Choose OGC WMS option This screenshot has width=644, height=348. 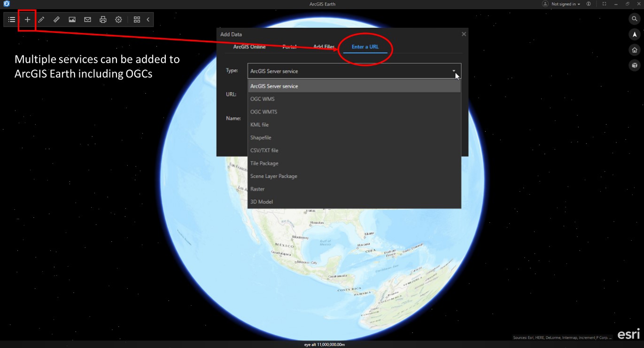(354, 99)
